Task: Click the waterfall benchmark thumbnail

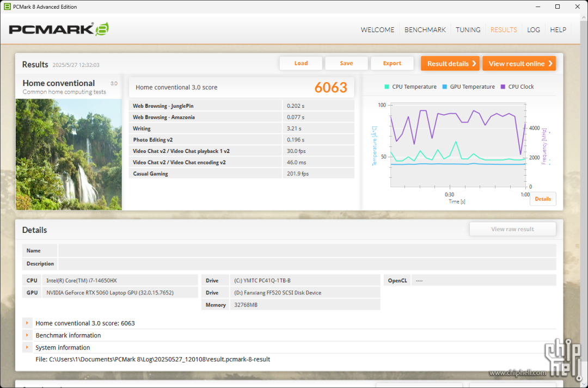Action: point(69,154)
